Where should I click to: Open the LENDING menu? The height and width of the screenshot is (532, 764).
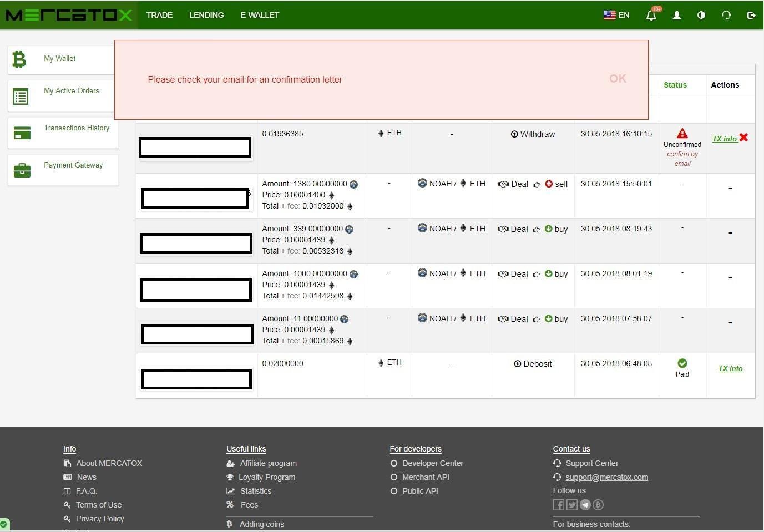(206, 15)
